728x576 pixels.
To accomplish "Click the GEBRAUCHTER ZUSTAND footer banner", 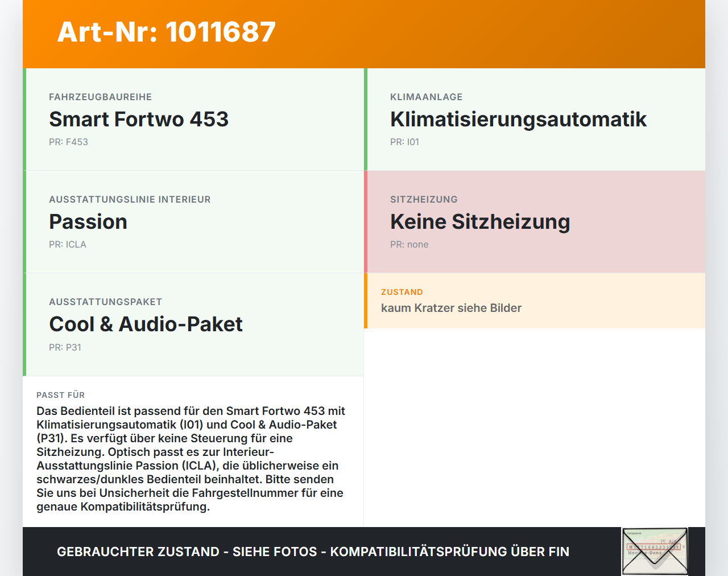I will (x=313, y=552).
